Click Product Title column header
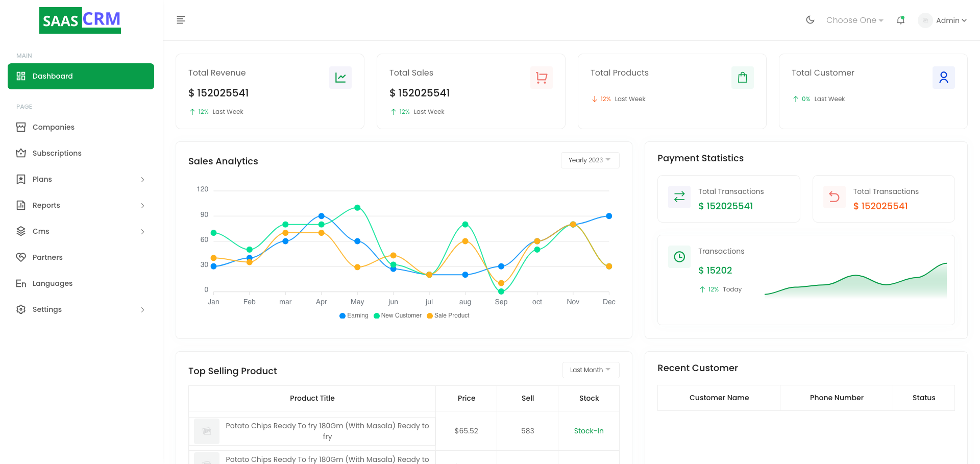980x464 pixels. click(312, 398)
